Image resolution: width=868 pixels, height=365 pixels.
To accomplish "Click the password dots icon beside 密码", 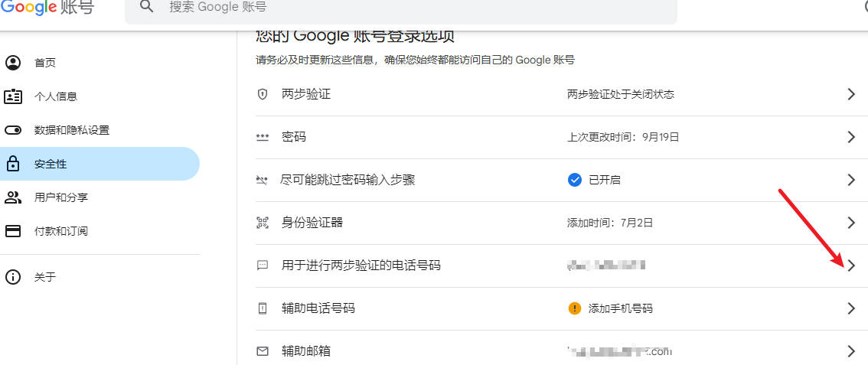I will [263, 137].
